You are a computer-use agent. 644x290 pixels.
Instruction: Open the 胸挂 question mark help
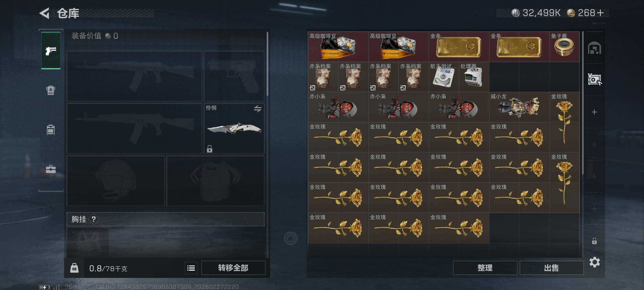click(94, 219)
